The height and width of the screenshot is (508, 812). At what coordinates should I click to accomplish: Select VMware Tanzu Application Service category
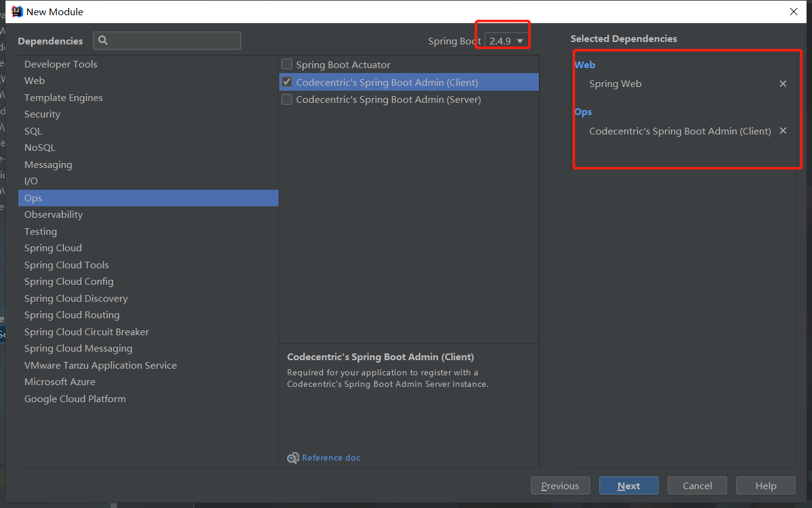tap(148, 365)
